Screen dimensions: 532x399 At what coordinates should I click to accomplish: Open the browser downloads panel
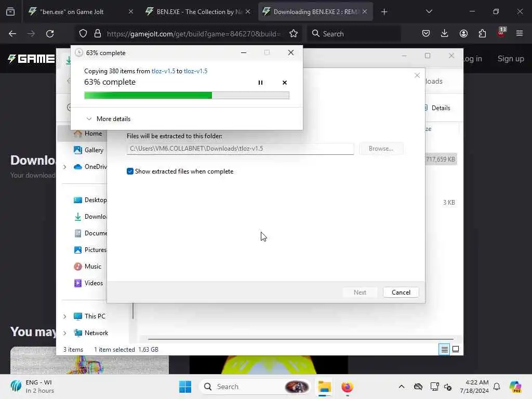point(445,34)
